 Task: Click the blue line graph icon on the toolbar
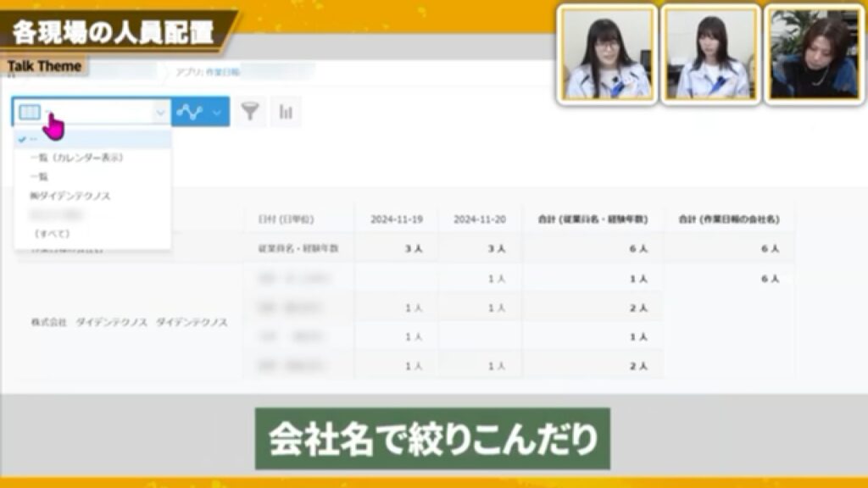[191, 111]
